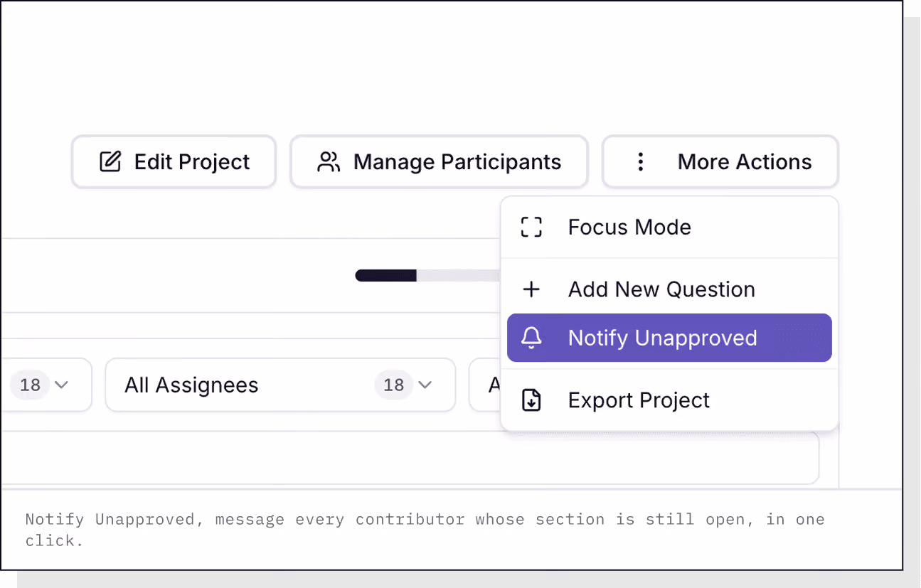Expand the chevron next to All Assignees count

(x=425, y=385)
